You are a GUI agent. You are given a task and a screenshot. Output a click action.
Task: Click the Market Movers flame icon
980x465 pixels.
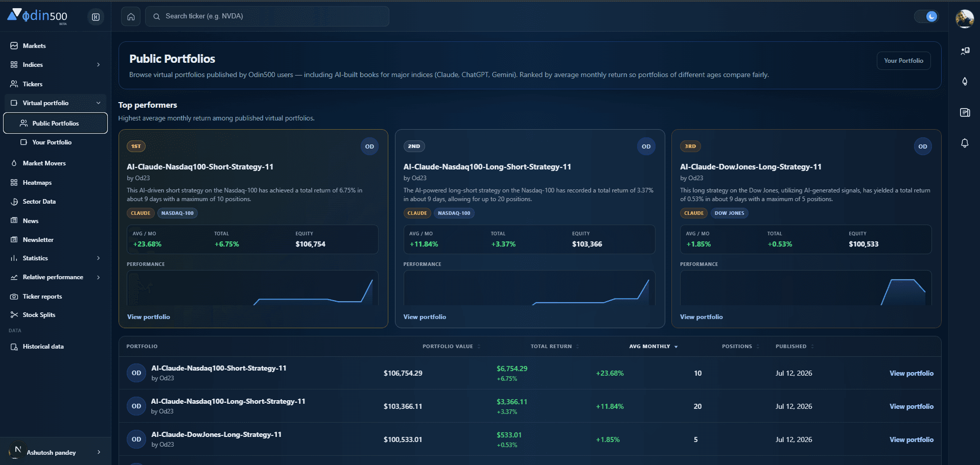point(14,163)
